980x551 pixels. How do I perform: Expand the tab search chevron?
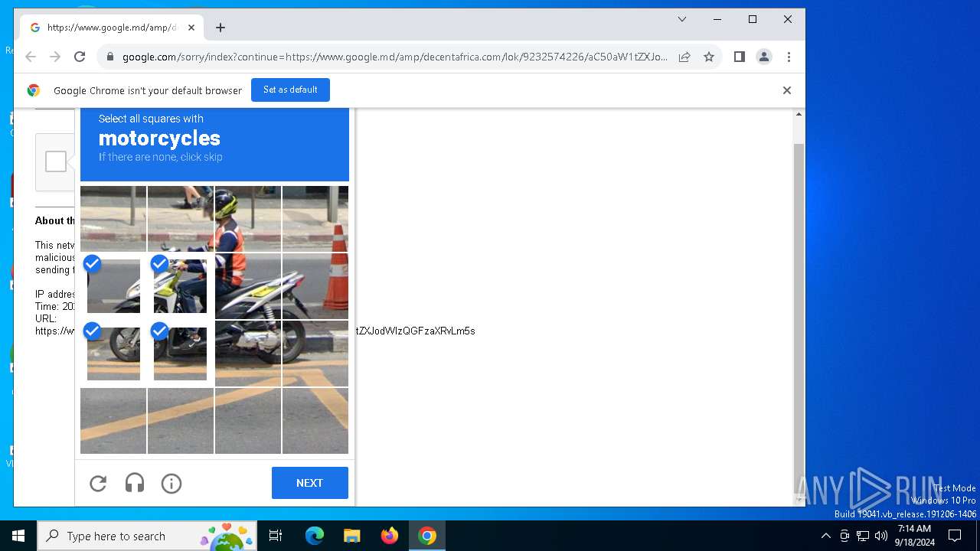click(x=682, y=19)
